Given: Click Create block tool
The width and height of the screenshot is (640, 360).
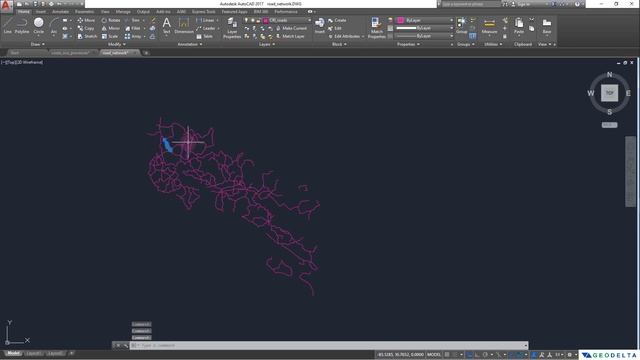Looking at the screenshot, I should (x=337, y=20).
